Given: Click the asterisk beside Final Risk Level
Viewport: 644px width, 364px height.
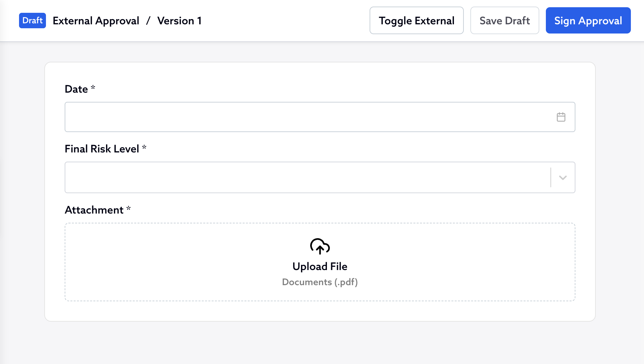Looking at the screenshot, I should click(144, 147).
